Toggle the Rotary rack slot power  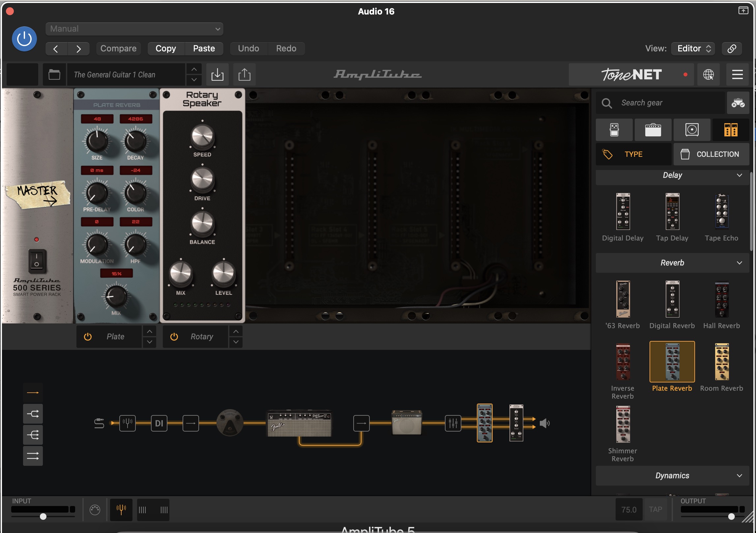pyautogui.click(x=174, y=337)
